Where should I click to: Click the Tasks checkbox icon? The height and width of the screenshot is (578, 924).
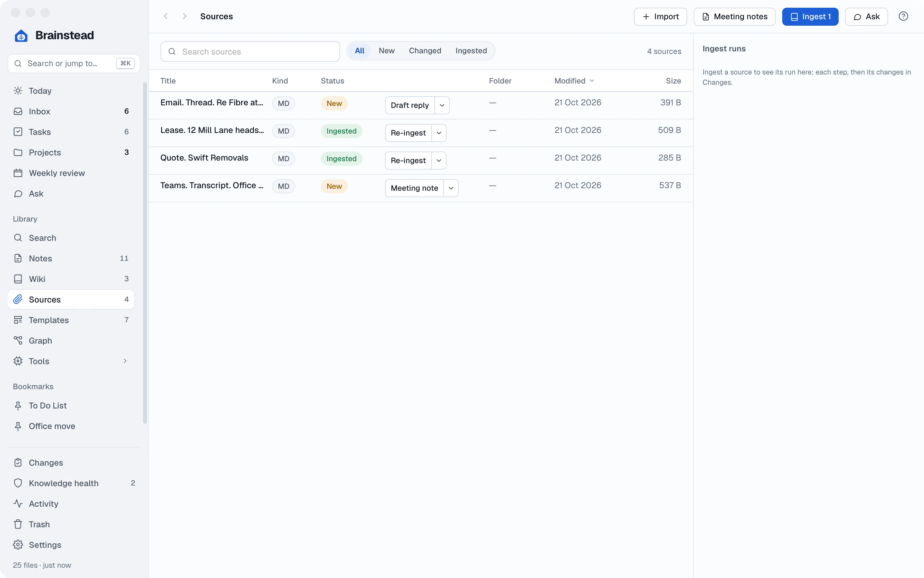point(18,132)
